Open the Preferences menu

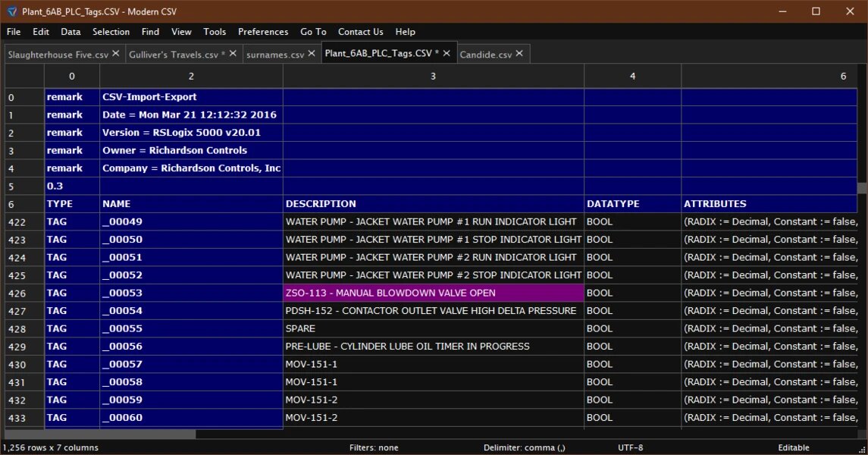click(x=263, y=32)
